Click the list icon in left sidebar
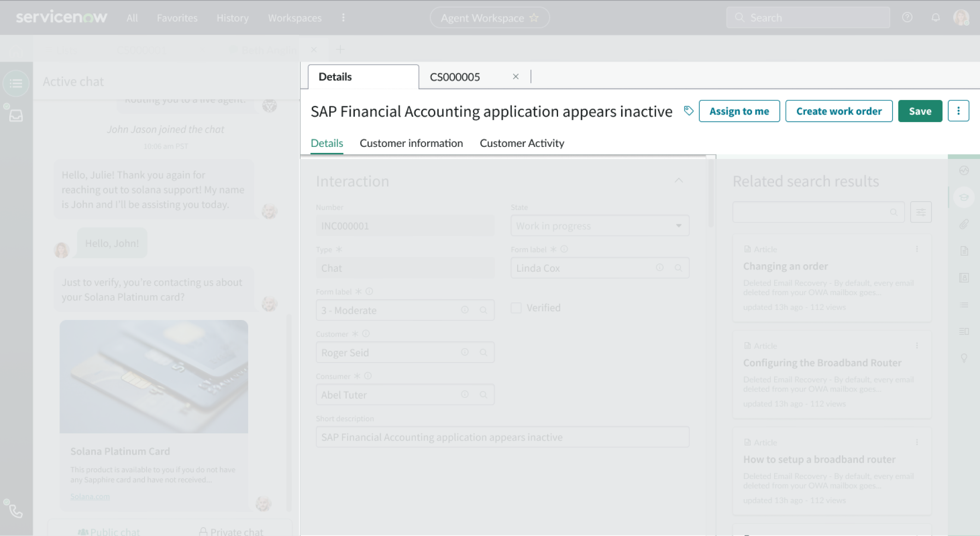The width and height of the screenshot is (980, 536). 16,83
